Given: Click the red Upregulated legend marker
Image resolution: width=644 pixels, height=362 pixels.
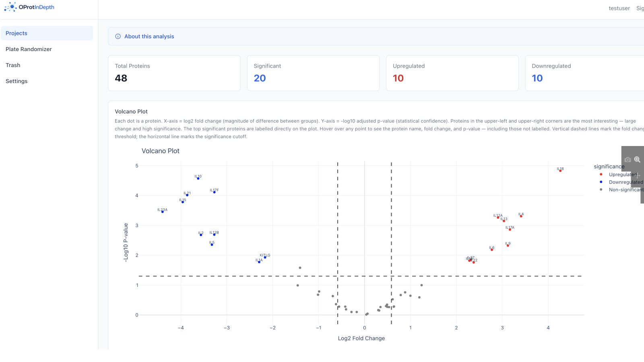Looking at the screenshot, I should pyautogui.click(x=601, y=175).
